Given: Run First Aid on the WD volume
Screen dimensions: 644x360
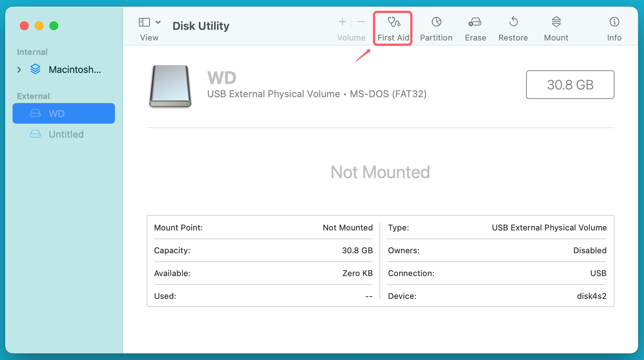Looking at the screenshot, I should [392, 28].
